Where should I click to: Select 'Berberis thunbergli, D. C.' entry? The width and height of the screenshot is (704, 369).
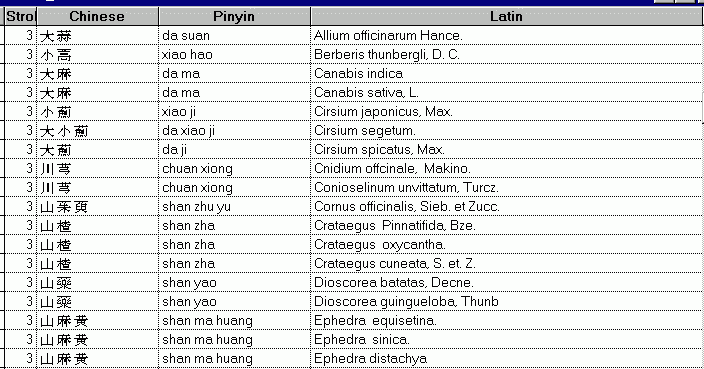tap(506, 54)
